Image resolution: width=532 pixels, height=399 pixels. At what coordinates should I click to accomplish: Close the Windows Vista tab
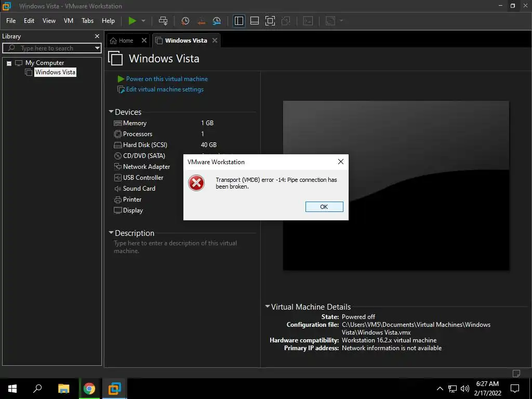click(x=215, y=41)
